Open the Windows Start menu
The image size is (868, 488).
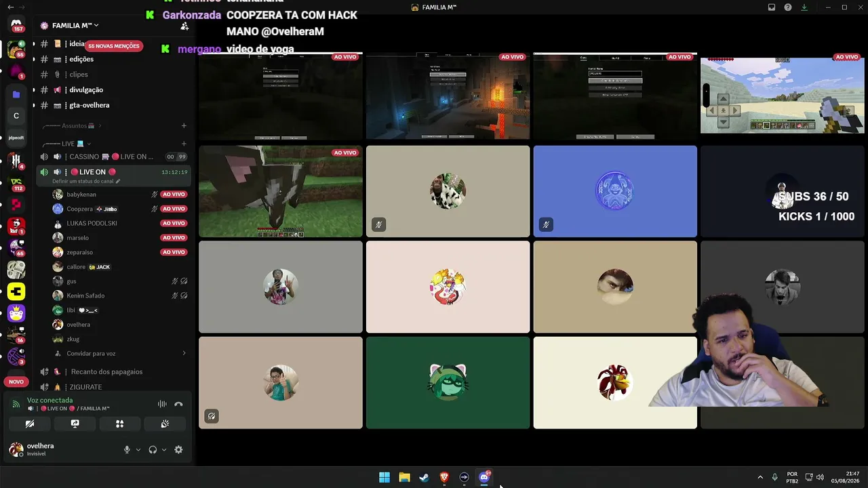click(x=384, y=477)
